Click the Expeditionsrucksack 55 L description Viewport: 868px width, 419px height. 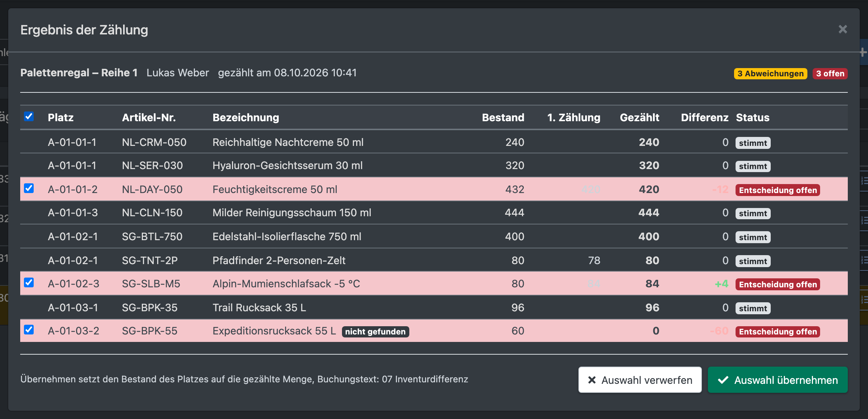tap(274, 331)
